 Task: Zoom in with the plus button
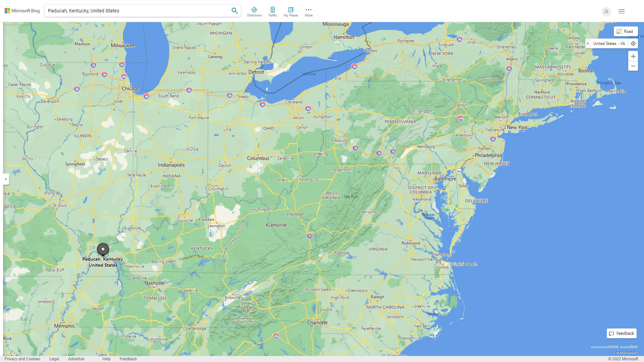tap(633, 56)
